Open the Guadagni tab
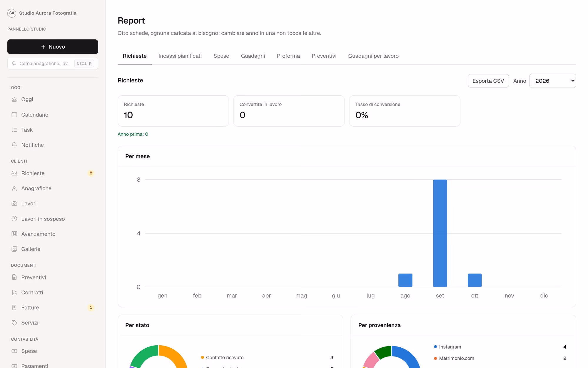Image resolution: width=588 pixels, height=368 pixels. point(253,56)
